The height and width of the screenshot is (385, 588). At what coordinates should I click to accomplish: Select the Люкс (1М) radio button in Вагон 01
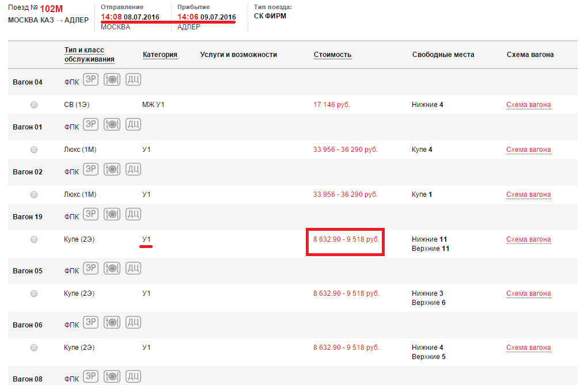point(34,150)
